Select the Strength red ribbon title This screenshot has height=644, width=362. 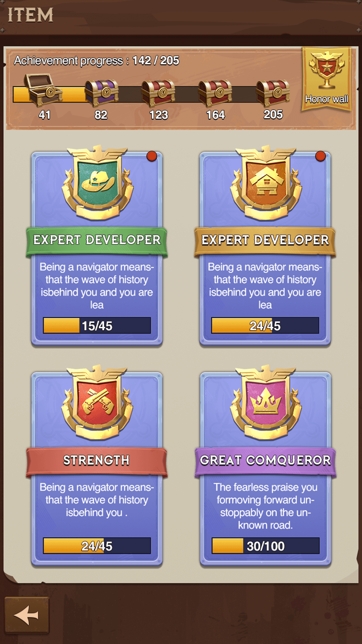(97, 461)
